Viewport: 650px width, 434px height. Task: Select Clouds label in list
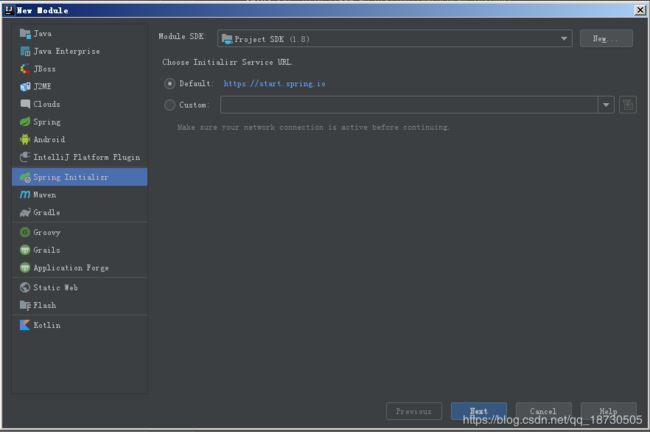tap(47, 104)
